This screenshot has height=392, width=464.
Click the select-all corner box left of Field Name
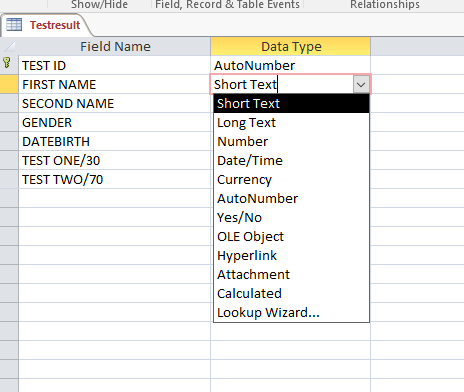(9, 46)
